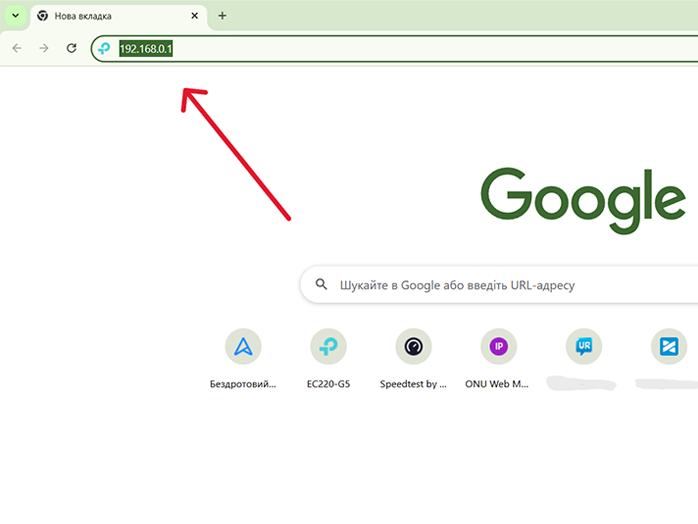Open the tab search dropdown arrow

(x=16, y=16)
